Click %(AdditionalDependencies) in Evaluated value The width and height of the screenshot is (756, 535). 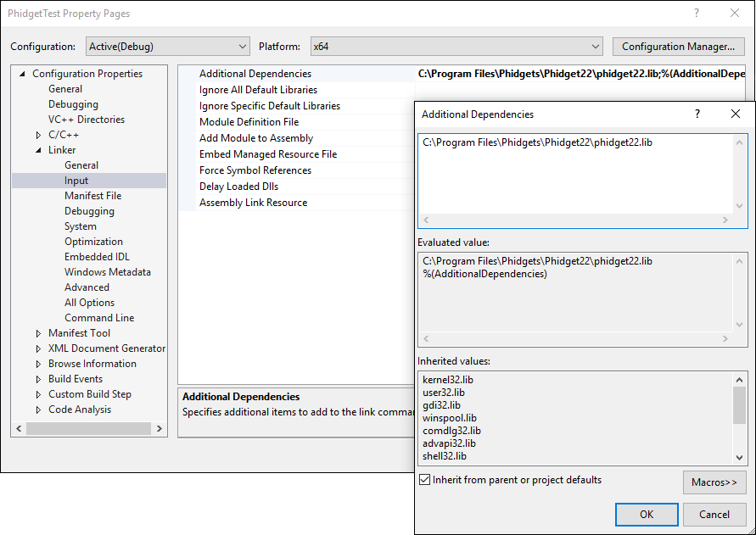tap(485, 274)
